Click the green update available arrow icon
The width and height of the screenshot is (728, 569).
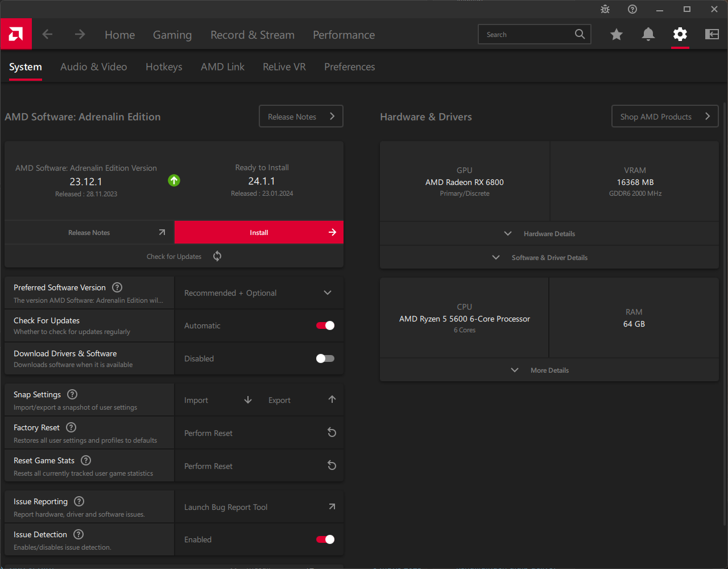(174, 180)
